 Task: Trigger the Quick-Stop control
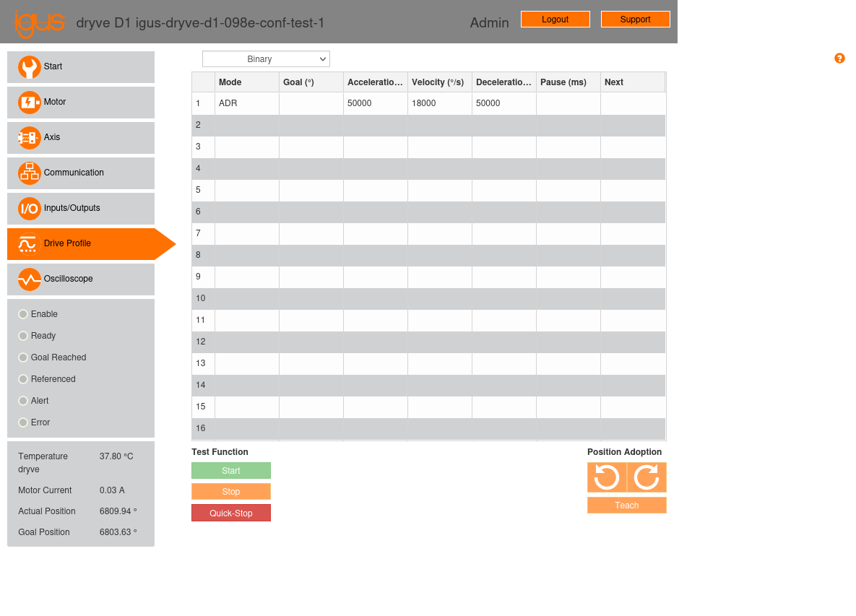pyautogui.click(x=231, y=513)
